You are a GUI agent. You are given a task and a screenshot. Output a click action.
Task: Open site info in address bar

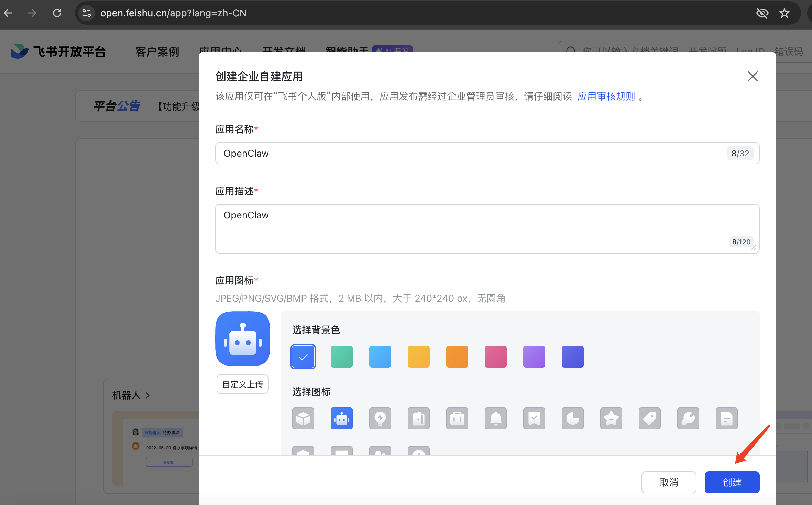click(87, 13)
